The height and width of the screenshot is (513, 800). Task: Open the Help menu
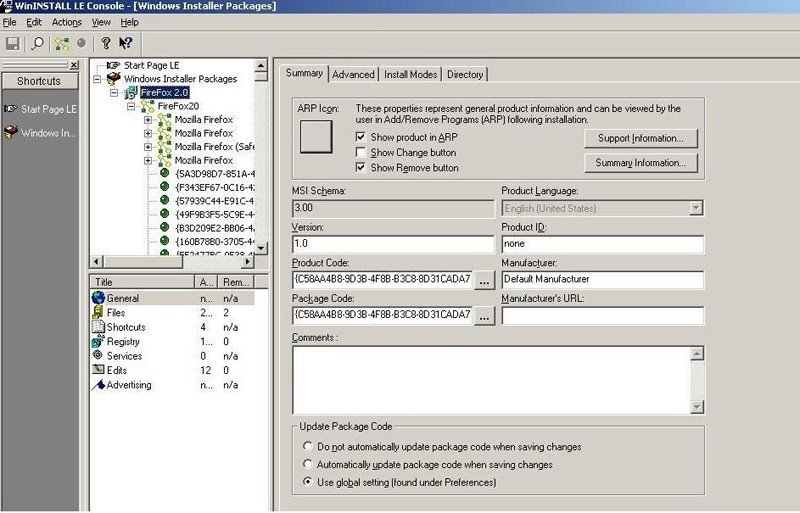pyautogui.click(x=129, y=22)
